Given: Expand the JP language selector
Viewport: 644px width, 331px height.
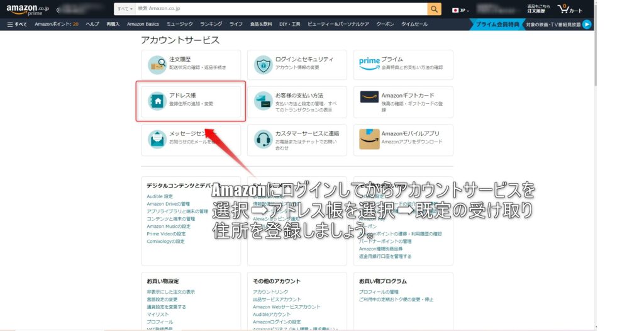Looking at the screenshot, I should 461,10.
